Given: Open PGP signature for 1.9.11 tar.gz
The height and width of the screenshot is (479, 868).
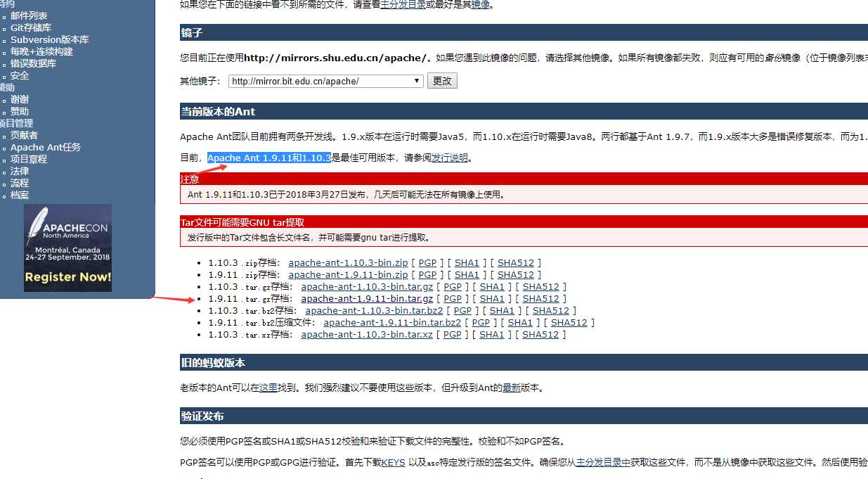Looking at the screenshot, I should [x=453, y=299].
